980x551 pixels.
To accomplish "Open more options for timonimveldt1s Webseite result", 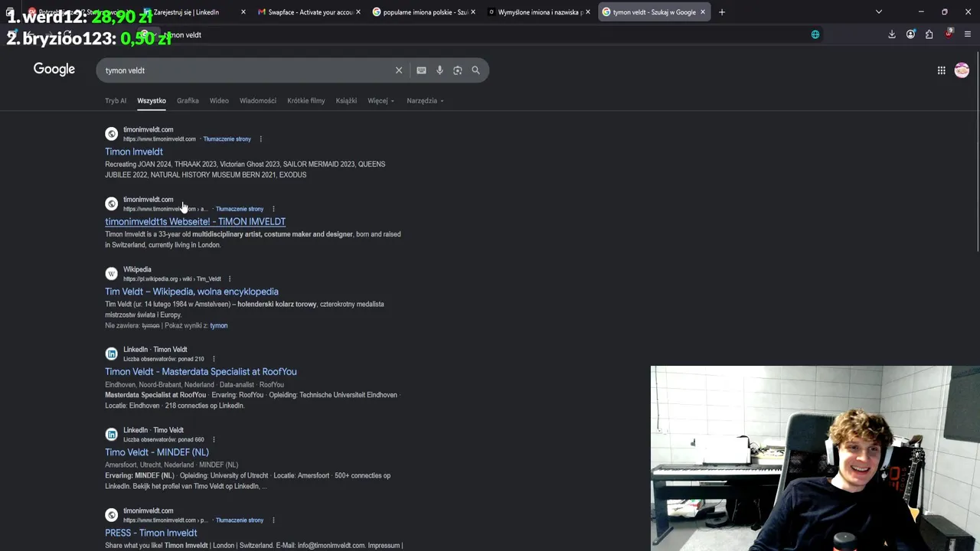I will click(273, 209).
